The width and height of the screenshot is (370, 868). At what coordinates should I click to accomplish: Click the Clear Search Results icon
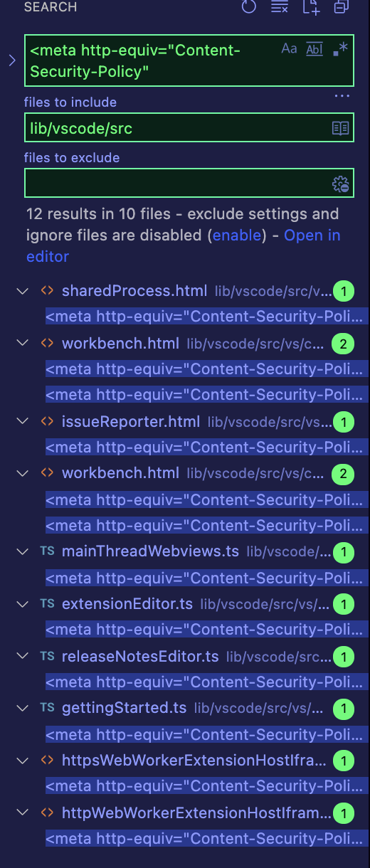point(280,7)
